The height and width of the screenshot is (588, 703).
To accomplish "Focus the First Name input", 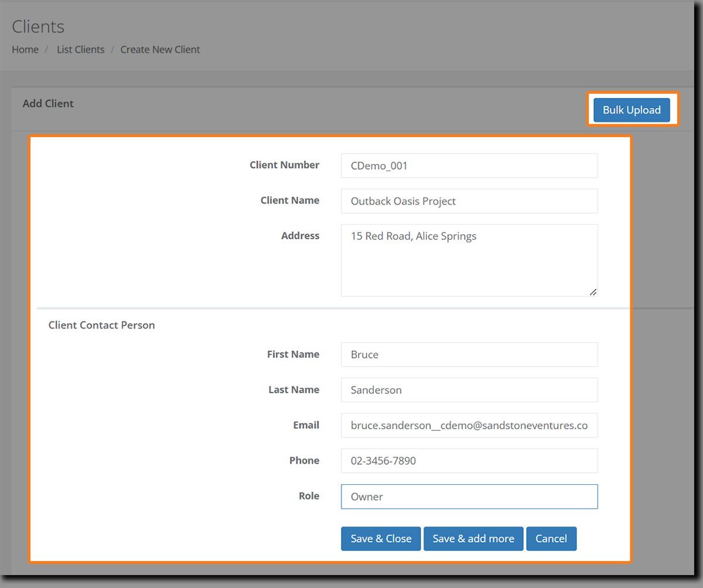I will tap(469, 354).
